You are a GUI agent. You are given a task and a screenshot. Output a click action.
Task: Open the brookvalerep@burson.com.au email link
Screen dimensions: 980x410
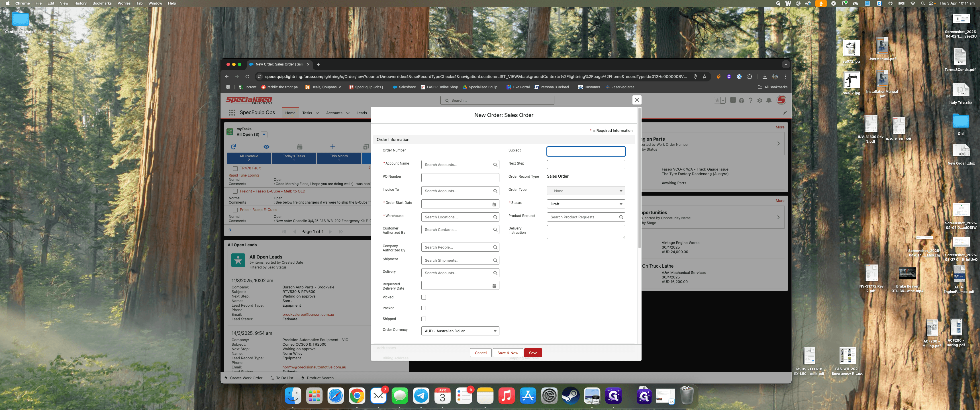(x=308, y=315)
